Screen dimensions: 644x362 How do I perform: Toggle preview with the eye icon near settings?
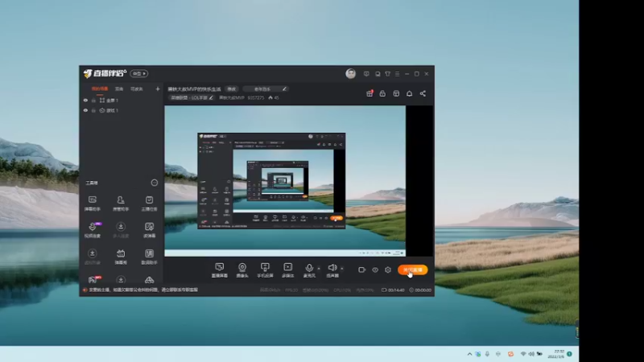375,270
